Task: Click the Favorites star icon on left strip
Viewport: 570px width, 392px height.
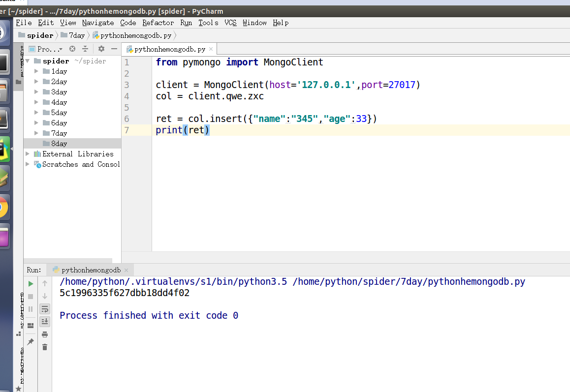Action: point(19,389)
